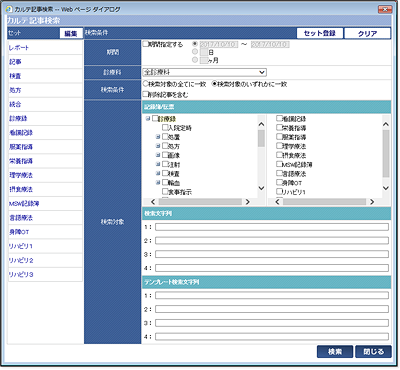Check the 注射 checkbox in tree
The height and width of the screenshot is (370, 400).
coord(165,164)
